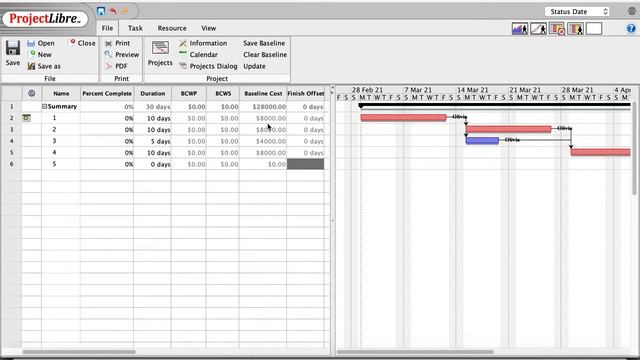Show the resource histogram view icon
Screen dimensions: 640x360
point(520,29)
